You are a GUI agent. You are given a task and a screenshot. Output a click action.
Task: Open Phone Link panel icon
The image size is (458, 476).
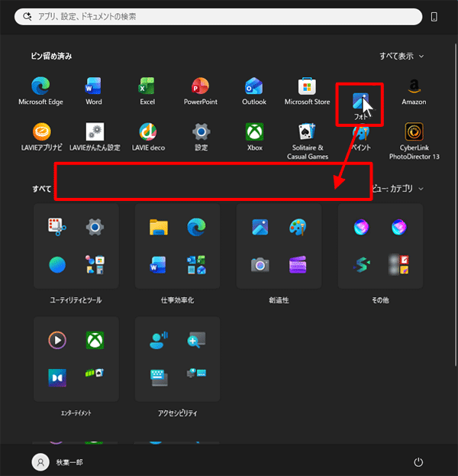pyautogui.click(x=434, y=17)
